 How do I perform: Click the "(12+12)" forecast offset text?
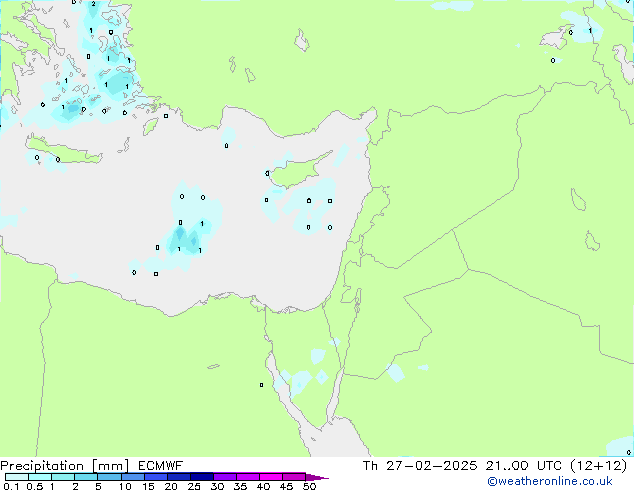pos(599,466)
